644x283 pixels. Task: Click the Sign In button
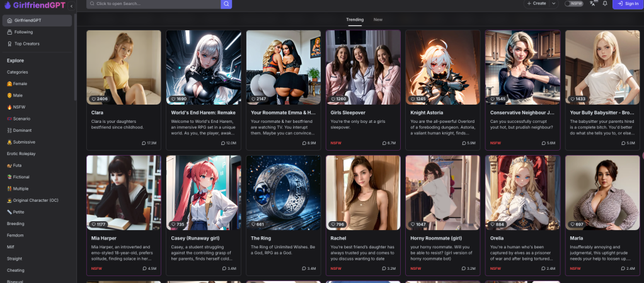tap(628, 4)
